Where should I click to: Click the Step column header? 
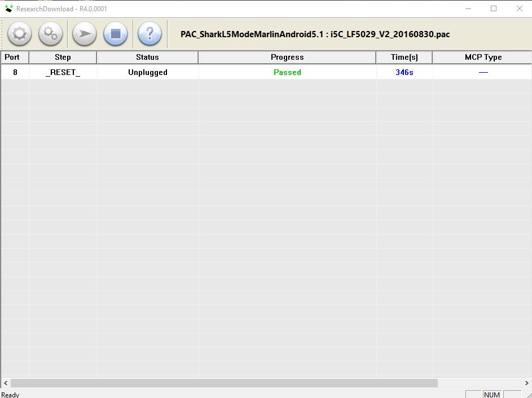63,57
